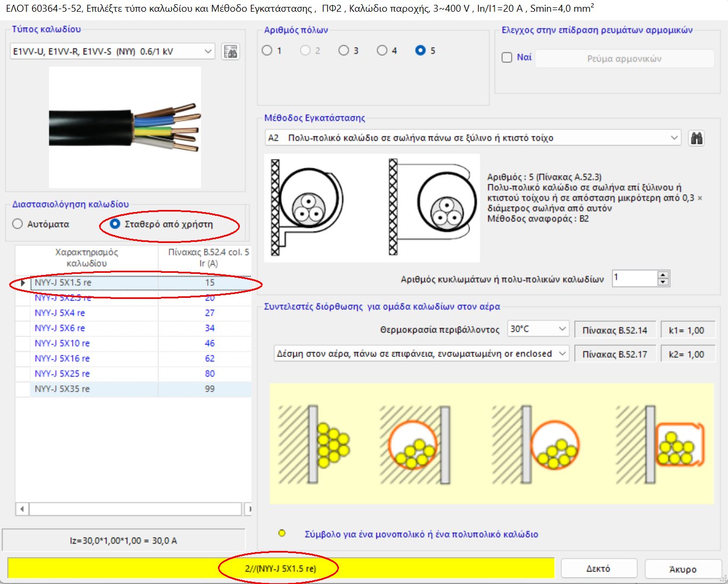Select the Αυτόματα sizing radio button
The height and width of the screenshot is (584, 728).
coord(17,224)
